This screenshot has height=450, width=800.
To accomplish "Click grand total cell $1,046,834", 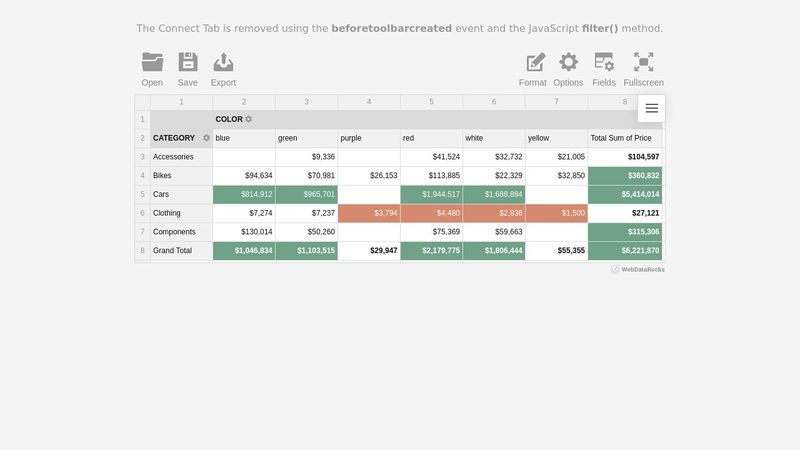I will tap(244, 251).
